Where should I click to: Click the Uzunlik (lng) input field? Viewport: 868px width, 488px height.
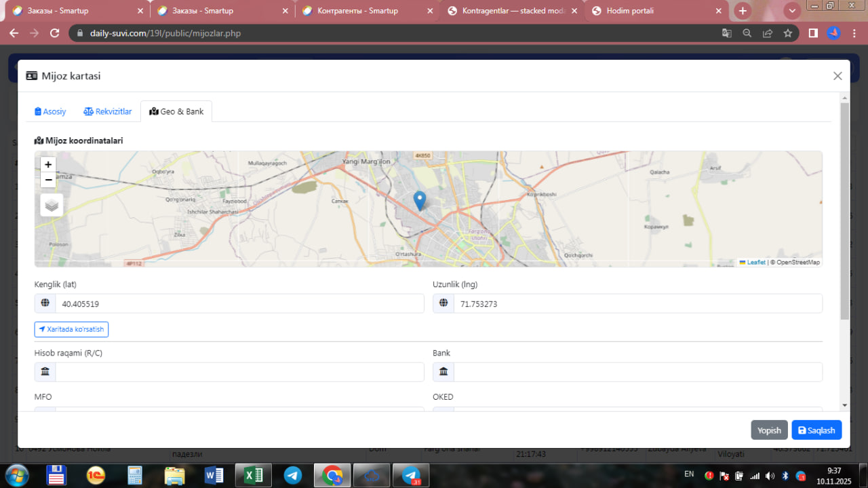tap(637, 304)
